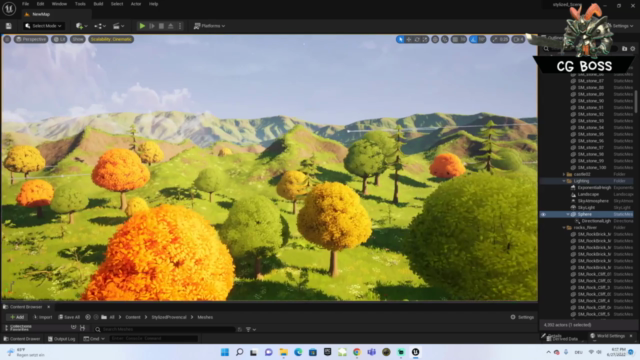This screenshot has width=640, height=360.
Task: Select the Rotate gizmo tool
Action: click(417, 39)
